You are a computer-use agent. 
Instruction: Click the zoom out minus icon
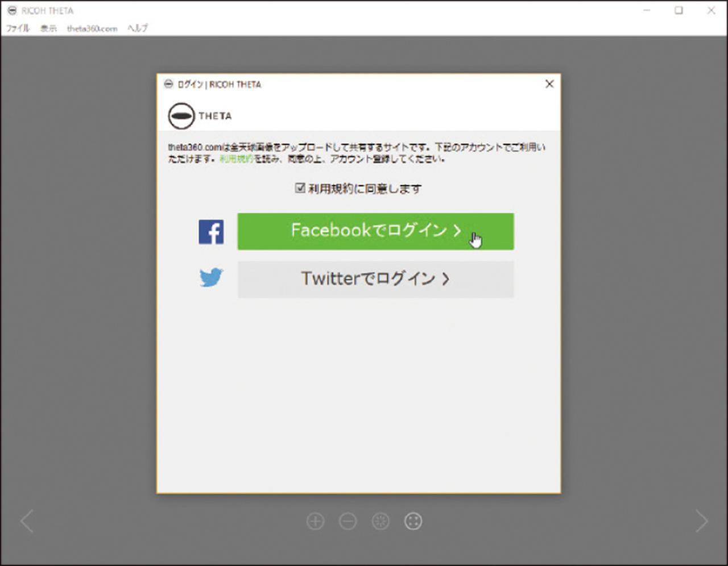click(348, 521)
